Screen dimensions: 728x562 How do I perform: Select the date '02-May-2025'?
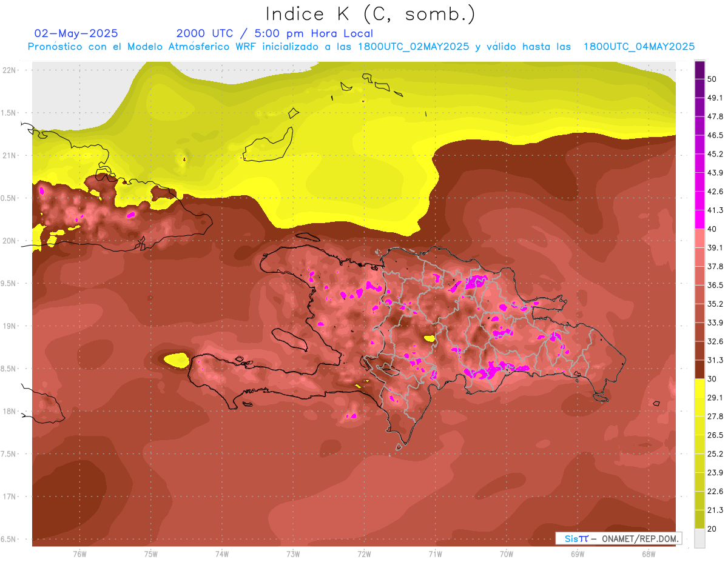click(76, 33)
